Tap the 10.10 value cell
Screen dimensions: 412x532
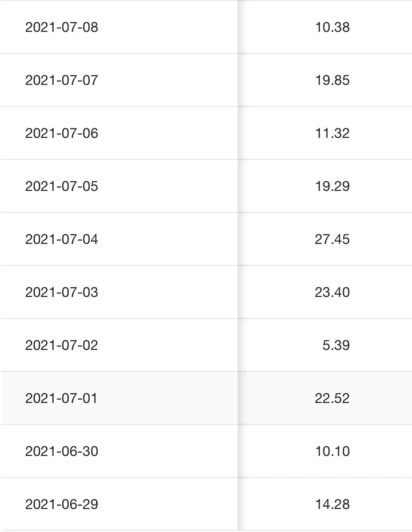point(332,451)
